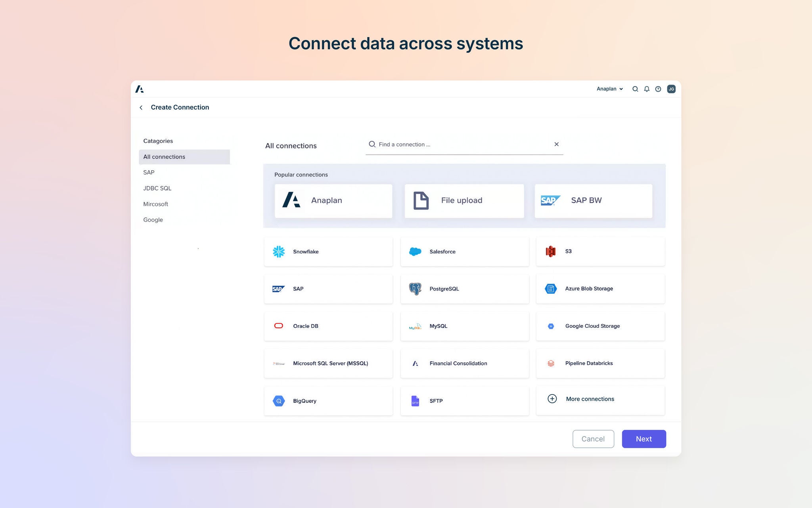
Task: Select the Mircosoft category
Action: tap(156, 204)
